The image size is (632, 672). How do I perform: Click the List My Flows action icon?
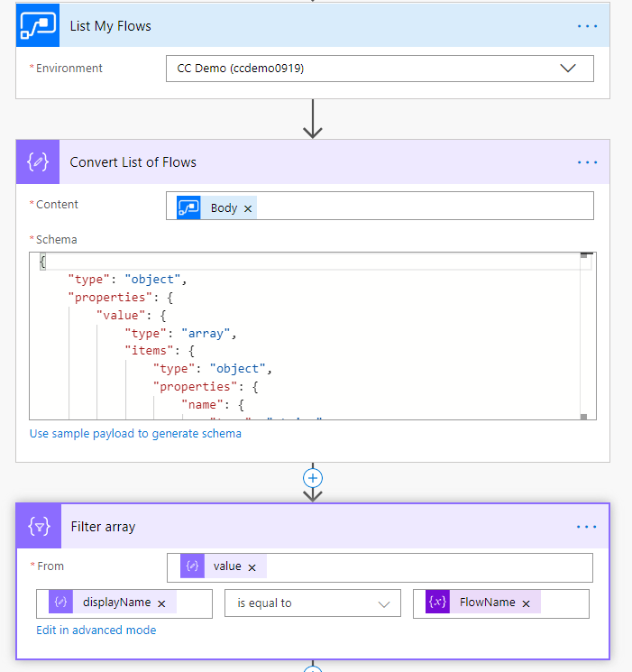(38, 26)
